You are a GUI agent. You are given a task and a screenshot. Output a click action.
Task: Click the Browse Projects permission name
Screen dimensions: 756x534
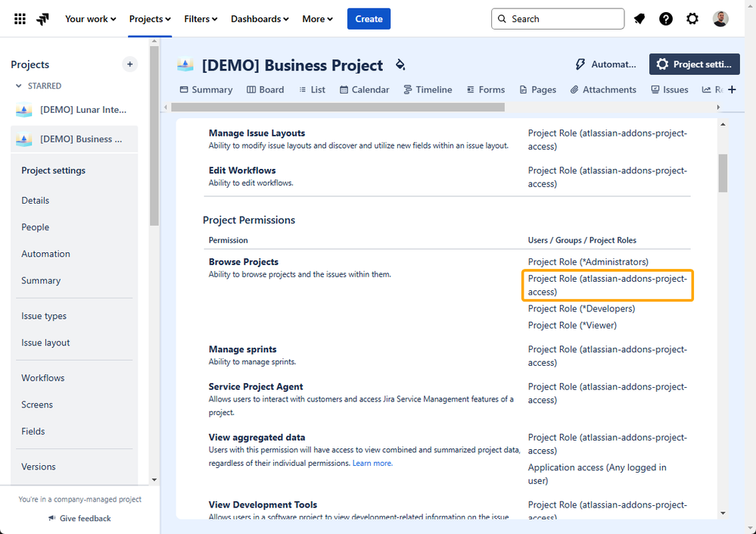(244, 262)
